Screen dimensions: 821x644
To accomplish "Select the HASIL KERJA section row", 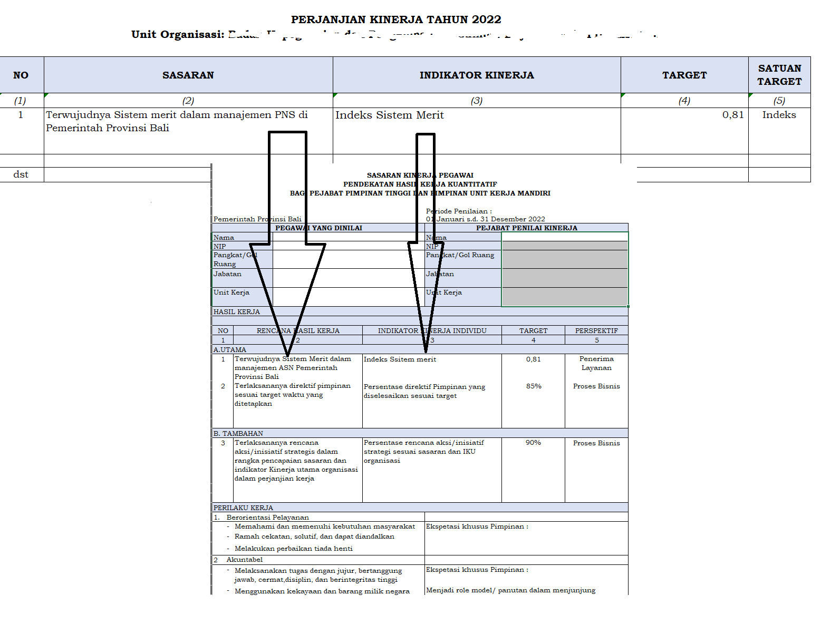I will point(420,311).
